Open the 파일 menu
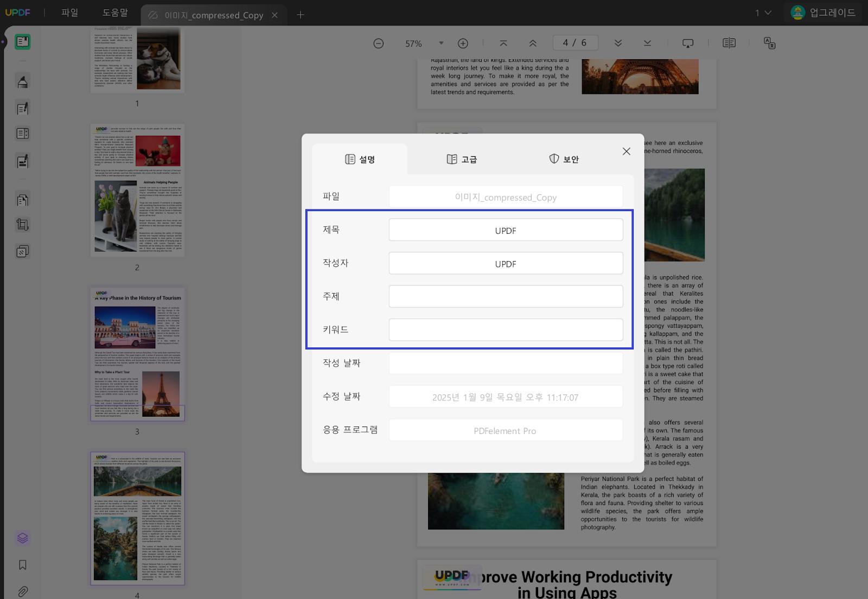The image size is (868, 599). (x=69, y=12)
